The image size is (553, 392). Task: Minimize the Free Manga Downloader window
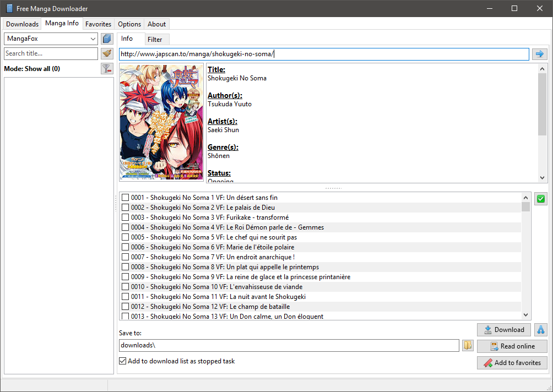pyautogui.click(x=490, y=8)
